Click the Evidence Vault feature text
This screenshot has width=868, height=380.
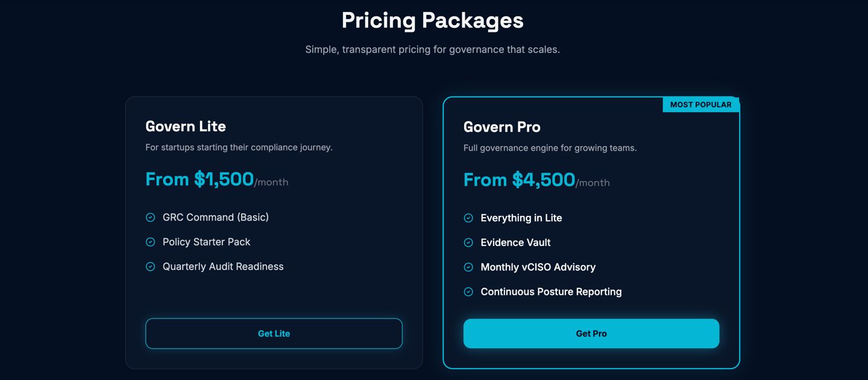[x=515, y=242]
